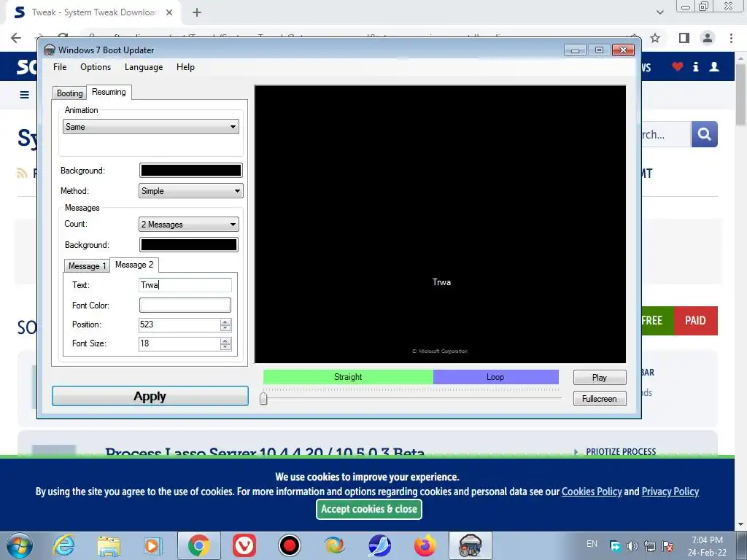Click the Fullscreen button

click(x=600, y=399)
